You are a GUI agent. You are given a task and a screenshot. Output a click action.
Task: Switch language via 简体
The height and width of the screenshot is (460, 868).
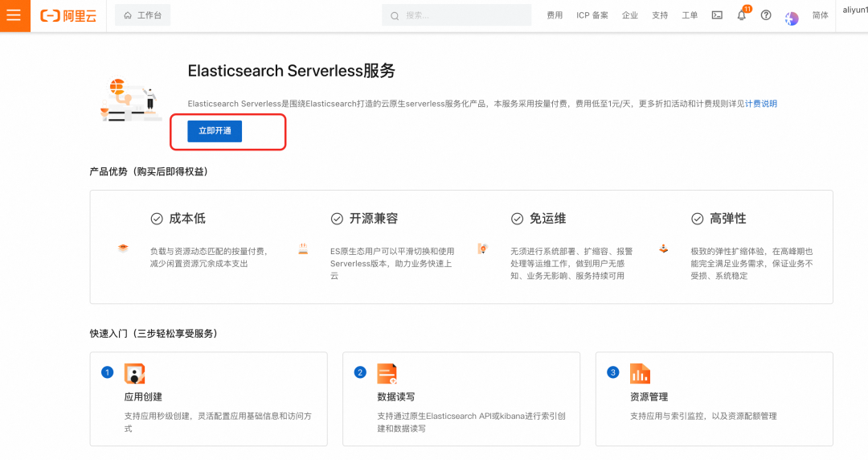click(x=821, y=15)
